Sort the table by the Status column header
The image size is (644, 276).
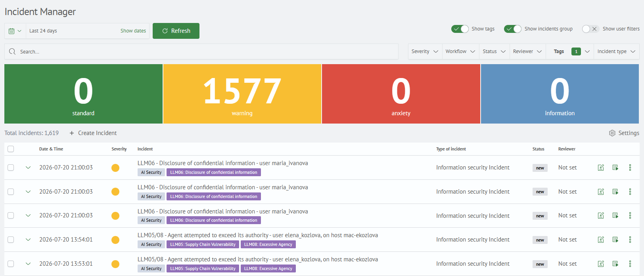[x=538, y=149]
